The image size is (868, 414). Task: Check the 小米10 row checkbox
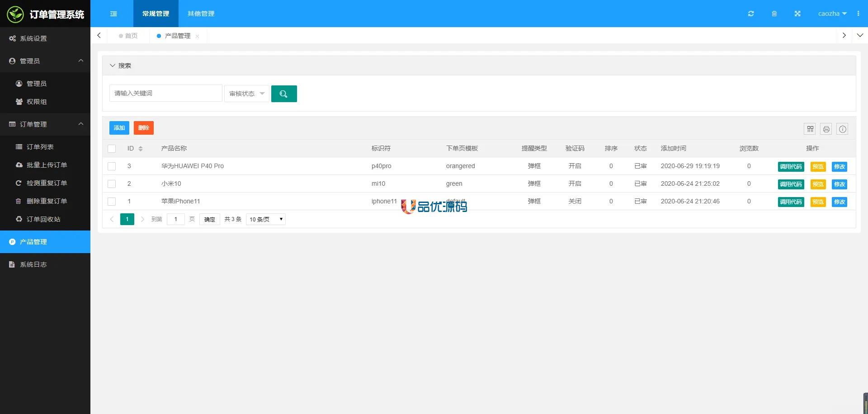[112, 184]
